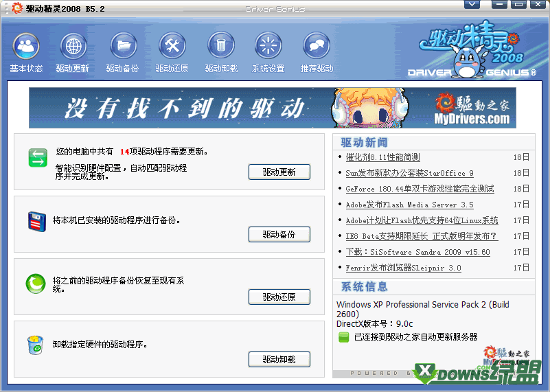This screenshot has height=392, width=550.
Task: Open news link 下载：SiSoftware Sandra 2009
Action: (417, 252)
